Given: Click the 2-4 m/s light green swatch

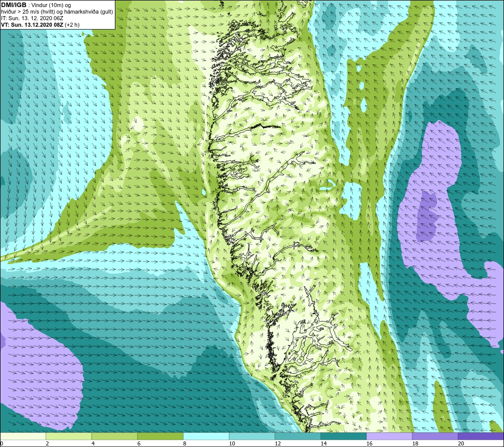Looking at the screenshot, I should [69, 436].
